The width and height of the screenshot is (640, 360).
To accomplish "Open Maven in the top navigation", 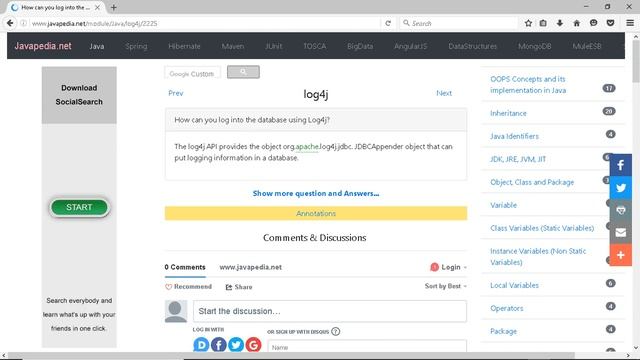I will [x=233, y=46].
